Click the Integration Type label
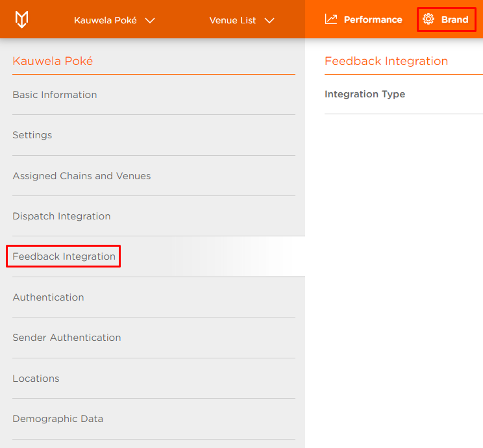483x448 pixels. [365, 94]
